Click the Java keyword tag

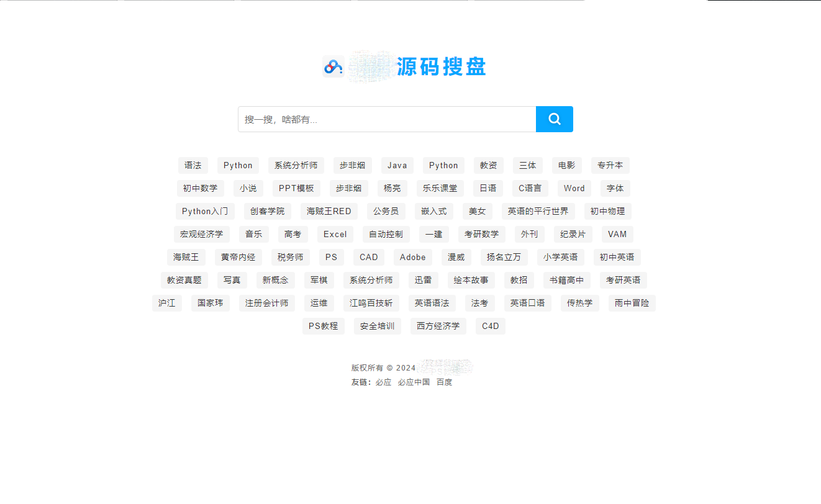397,165
